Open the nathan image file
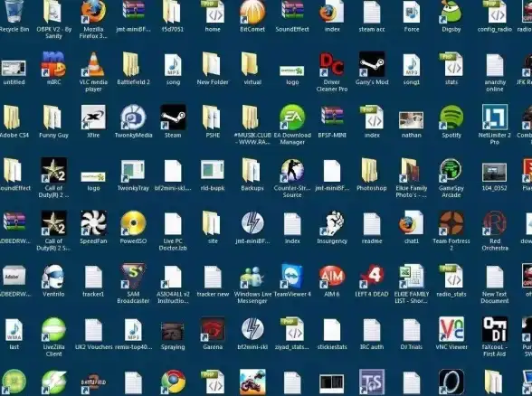This screenshot has height=396, width=532. pyautogui.click(x=411, y=120)
